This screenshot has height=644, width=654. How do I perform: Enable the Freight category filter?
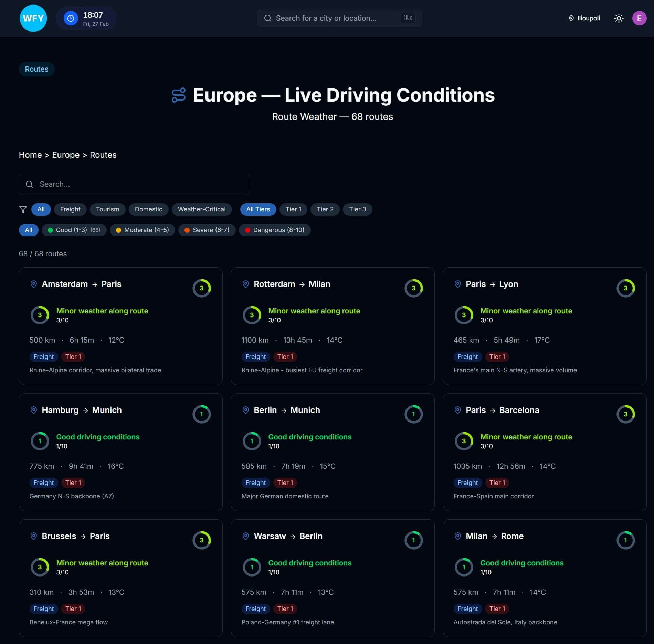click(70, 209)
